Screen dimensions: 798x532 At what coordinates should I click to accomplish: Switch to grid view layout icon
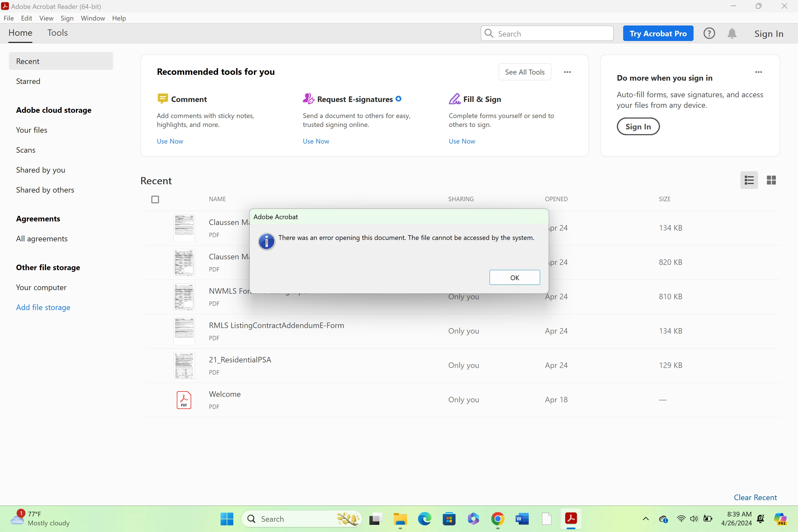coord(771,180)
